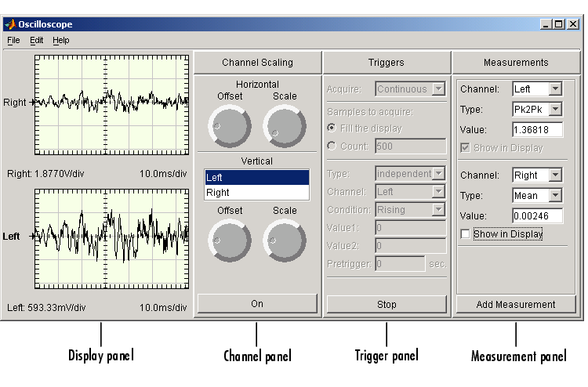Viewport: 588px width, 387px height.
Task: Click the Left channel waveform display
Action: pos(112,239)
